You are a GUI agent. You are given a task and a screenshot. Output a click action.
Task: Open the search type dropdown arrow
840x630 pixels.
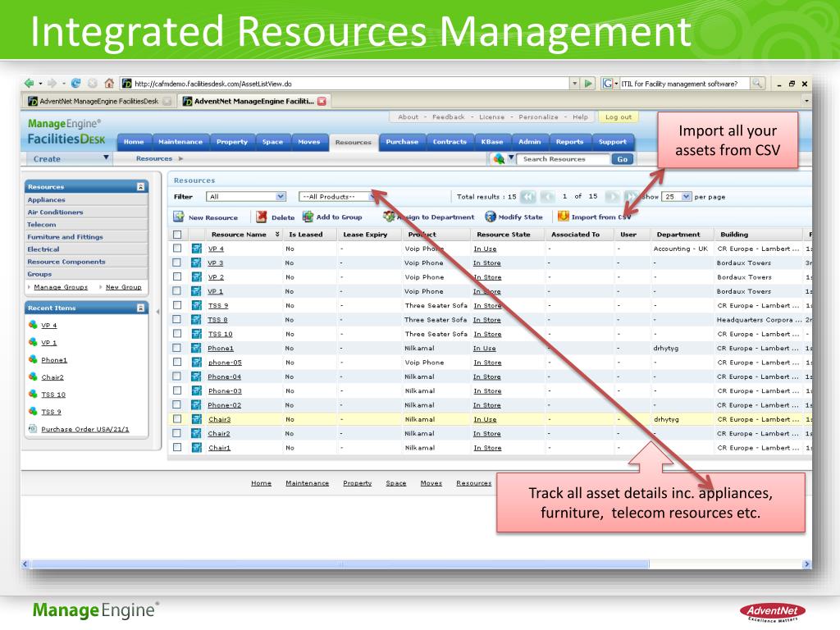click(x=511, y=158)
